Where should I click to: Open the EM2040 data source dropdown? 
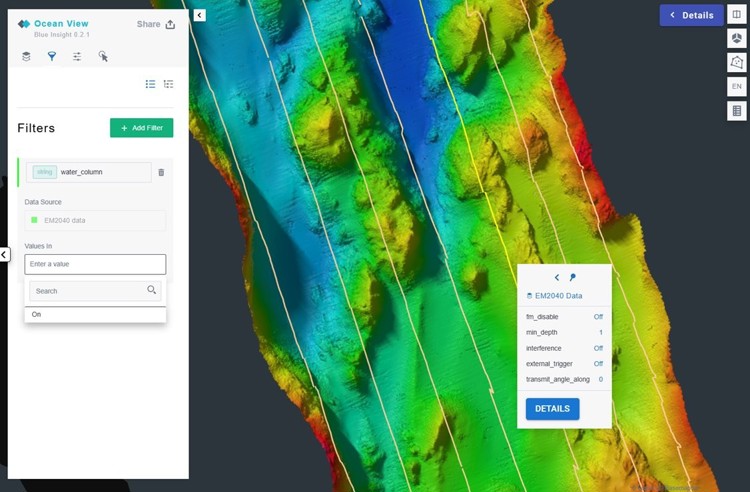click(x=95, y=220)
